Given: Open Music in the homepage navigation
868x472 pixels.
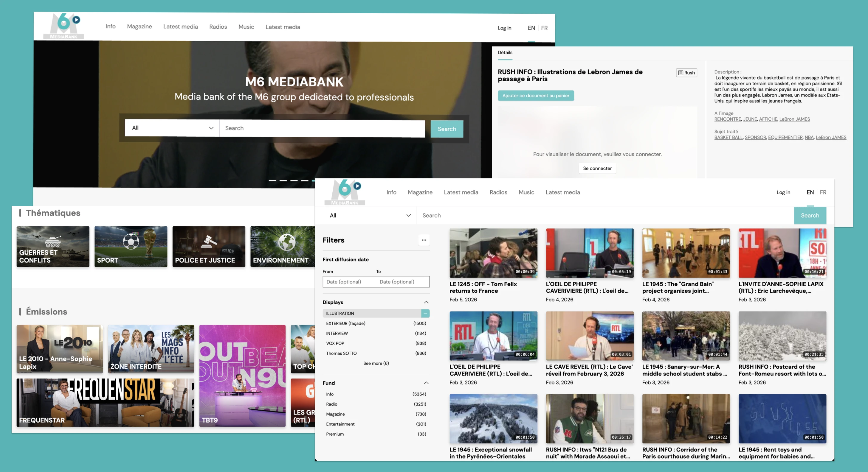Looking at the screenshot, I should pyautogui.click(x=246, y=27).
